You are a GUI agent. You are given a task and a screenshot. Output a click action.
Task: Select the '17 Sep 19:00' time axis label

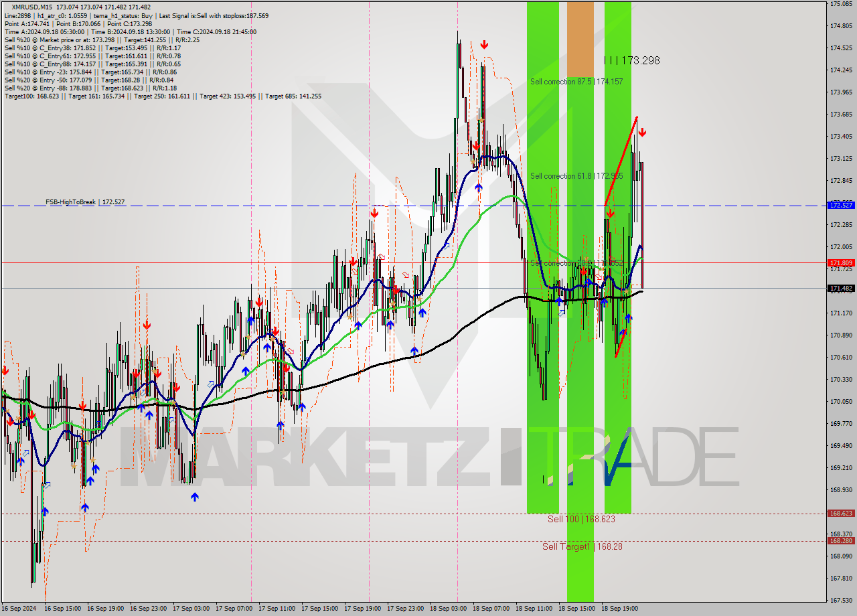(362, 609)
